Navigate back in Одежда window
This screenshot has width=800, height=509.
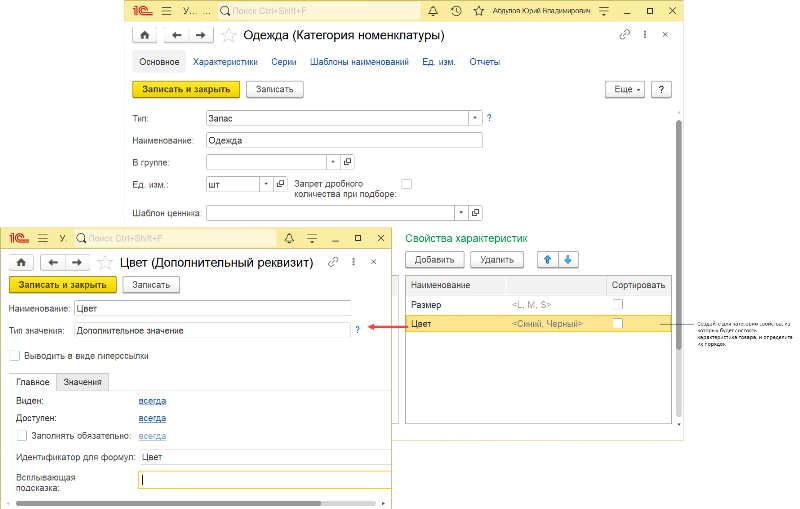(x=177, y=35)
